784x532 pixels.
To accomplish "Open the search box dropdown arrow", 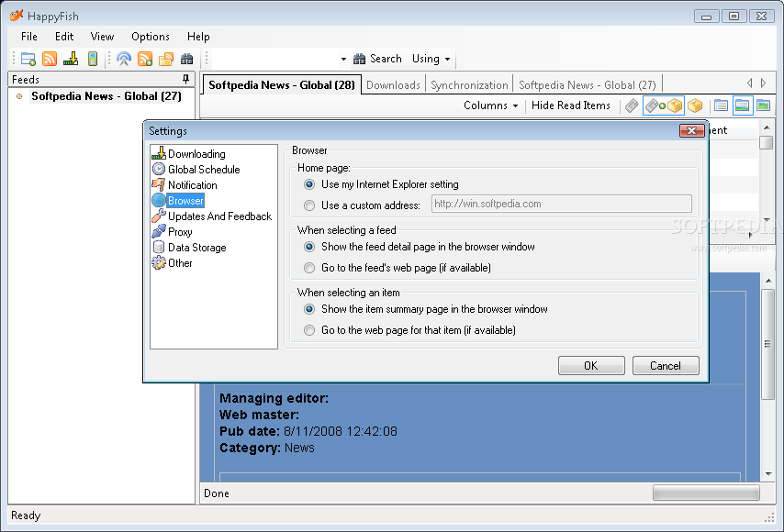I will pyautogui.click(x=343, y=59).
